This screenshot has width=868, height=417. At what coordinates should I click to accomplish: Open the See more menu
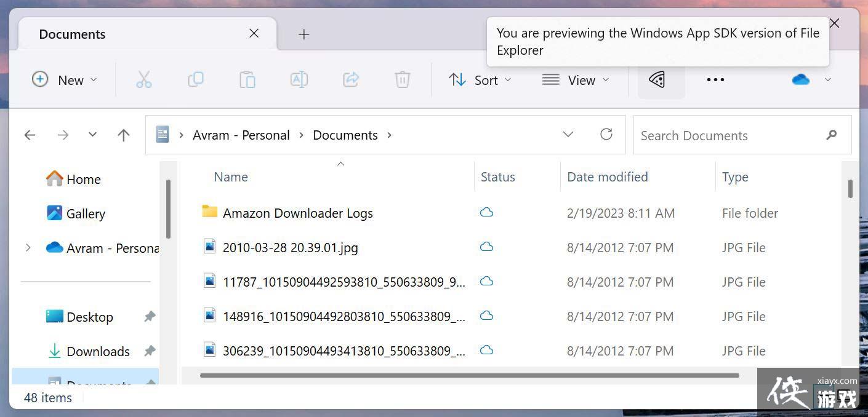pyautogui.click(x=715, y=79)
